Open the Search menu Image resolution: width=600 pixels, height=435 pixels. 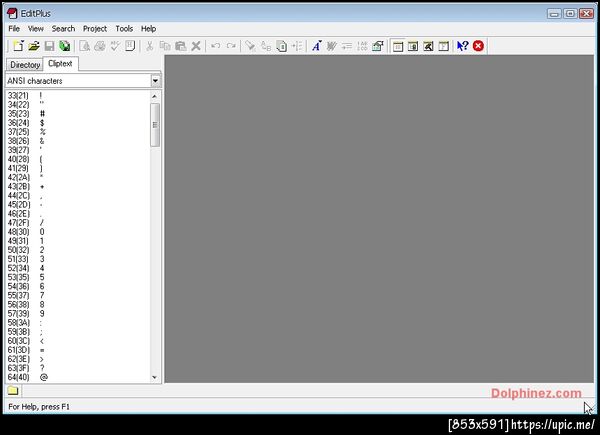click(x=63, y=29)
